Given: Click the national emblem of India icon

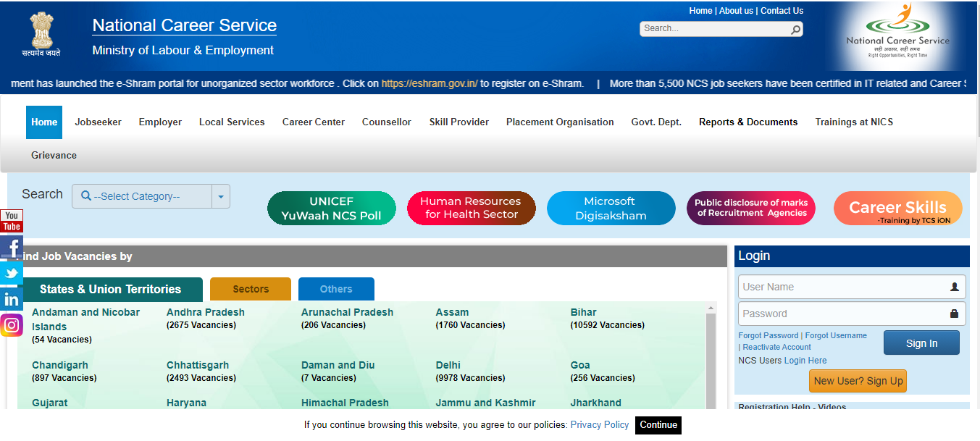Looking at the screenshot, I should (41, 33).
